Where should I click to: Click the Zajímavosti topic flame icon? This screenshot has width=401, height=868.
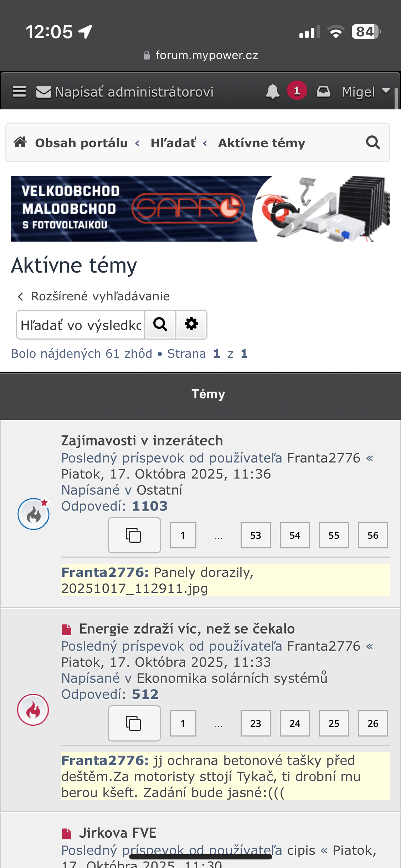click(x=34, y=514)
